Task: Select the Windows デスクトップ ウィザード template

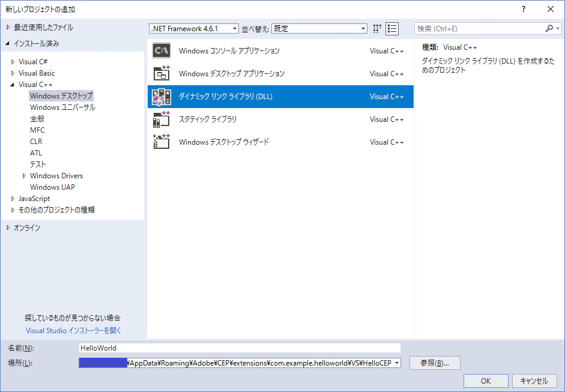Action: [x=280, y=142]
